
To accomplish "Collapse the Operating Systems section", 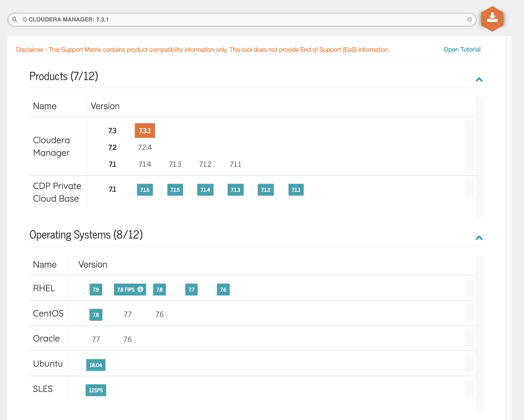I will (x=479, y=238).
